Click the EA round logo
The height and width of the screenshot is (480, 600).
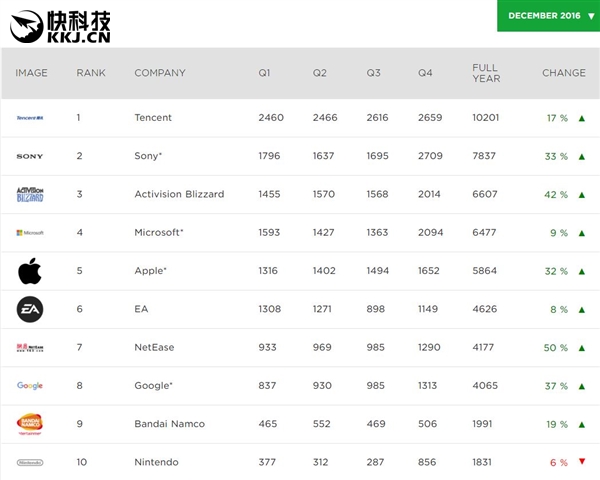[30, 309]
